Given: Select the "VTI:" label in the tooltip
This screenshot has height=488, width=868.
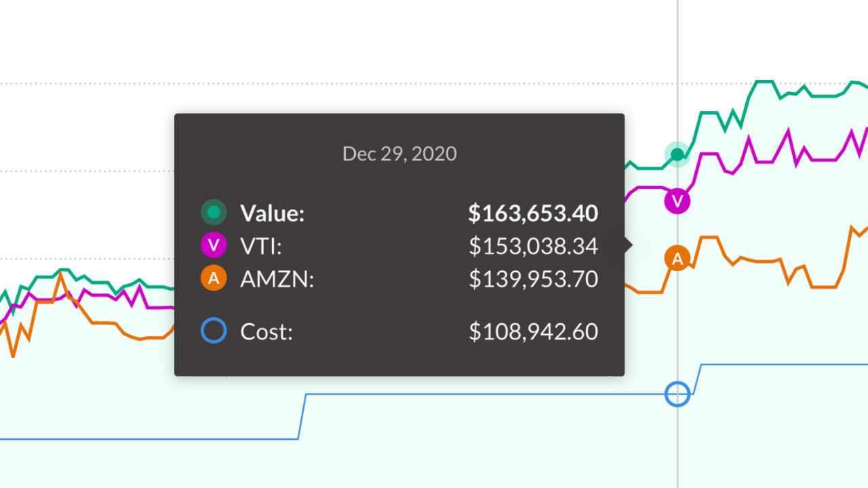Looking at the screenshot, I should click(x=261, y=246).
